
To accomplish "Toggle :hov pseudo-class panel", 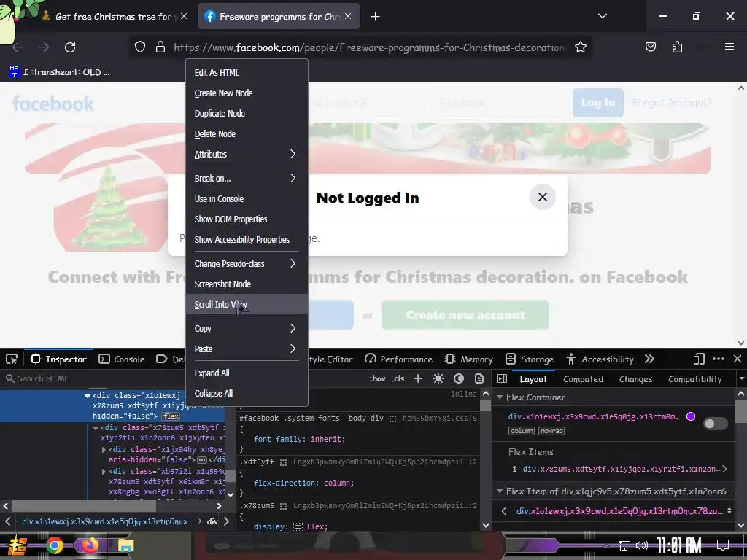I will [x=377, y=378].
